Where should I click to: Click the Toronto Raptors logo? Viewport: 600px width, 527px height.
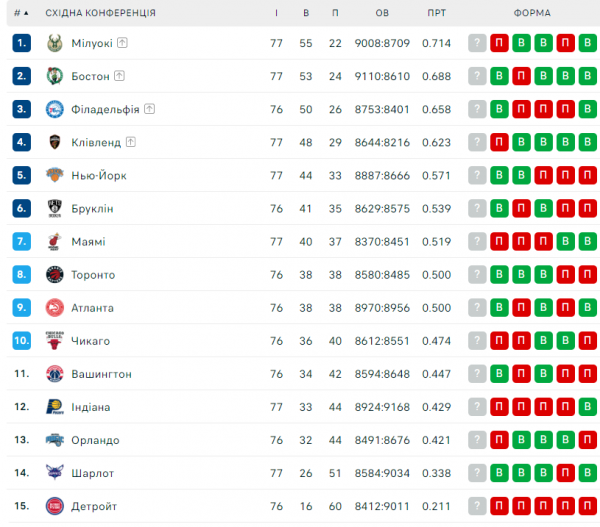55,274
